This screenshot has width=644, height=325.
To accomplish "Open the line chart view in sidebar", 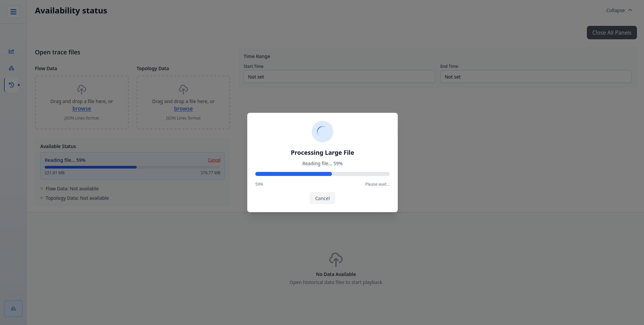I will pyautogui.click(x=11, y=51).
